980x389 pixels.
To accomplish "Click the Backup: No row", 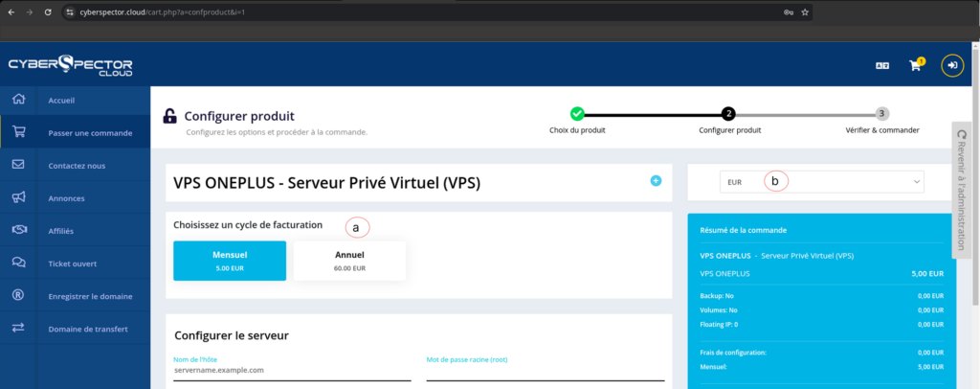I will click(x=822, y=296).
